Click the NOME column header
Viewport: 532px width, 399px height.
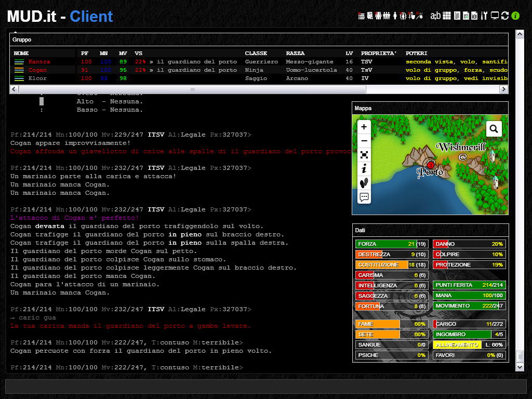point(21,54)
